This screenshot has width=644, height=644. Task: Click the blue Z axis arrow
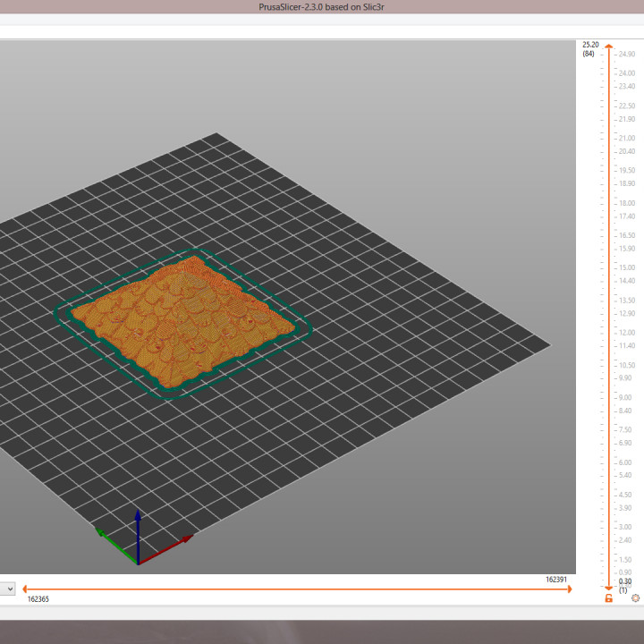(x=138, y=523)
